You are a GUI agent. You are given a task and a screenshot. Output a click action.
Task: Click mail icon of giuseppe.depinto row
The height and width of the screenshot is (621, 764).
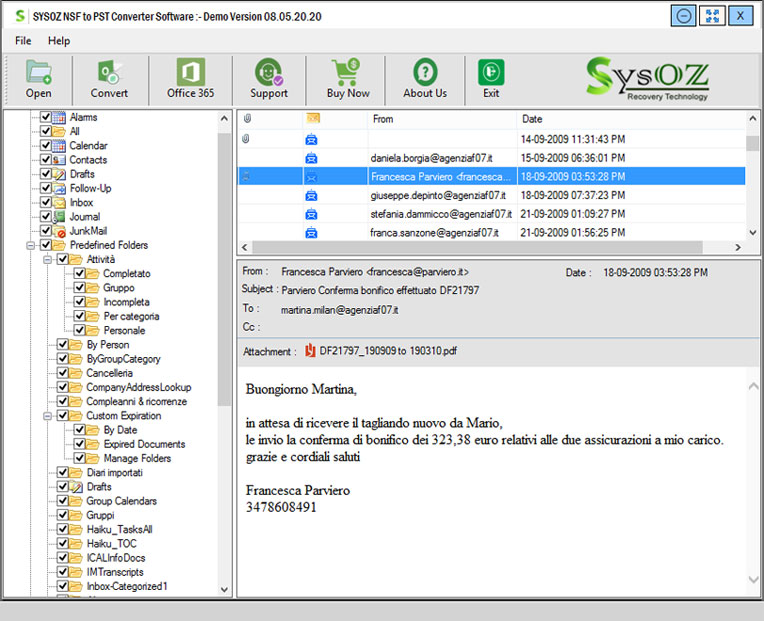311,196
